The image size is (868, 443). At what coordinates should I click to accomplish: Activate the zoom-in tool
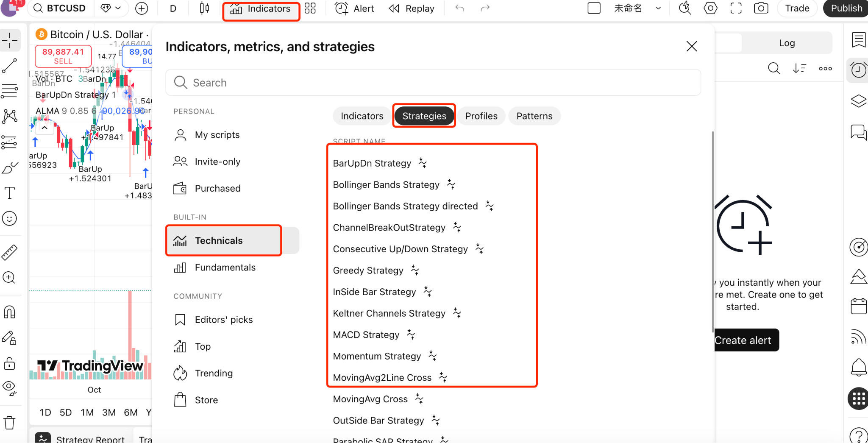pos(10,278)
